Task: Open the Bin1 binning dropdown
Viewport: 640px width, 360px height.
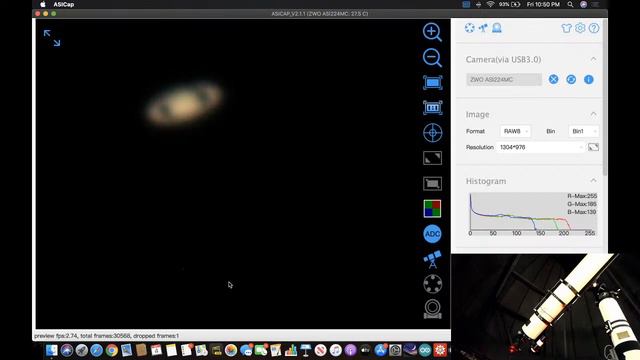Action: [x=584, y=131]
